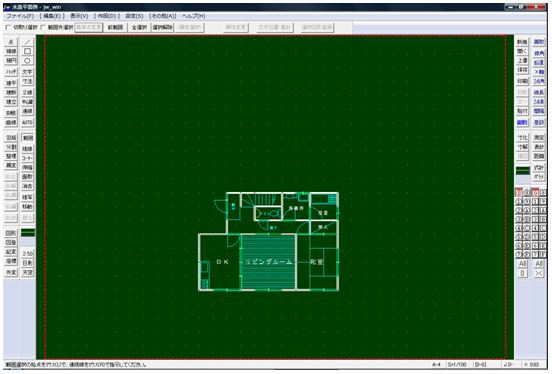
Task: Toggle layer 0 circle button in layer panel
Action: tap(519, 193)
